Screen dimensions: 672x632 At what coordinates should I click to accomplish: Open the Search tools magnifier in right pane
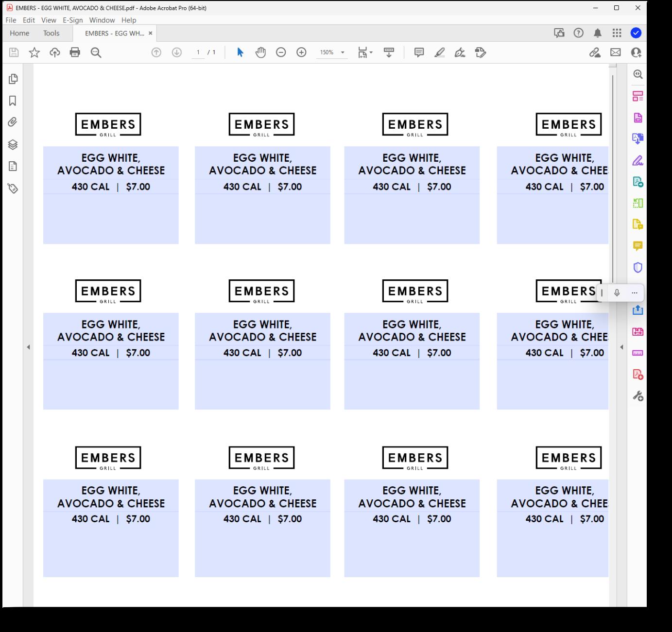click(x=638, y=74)
